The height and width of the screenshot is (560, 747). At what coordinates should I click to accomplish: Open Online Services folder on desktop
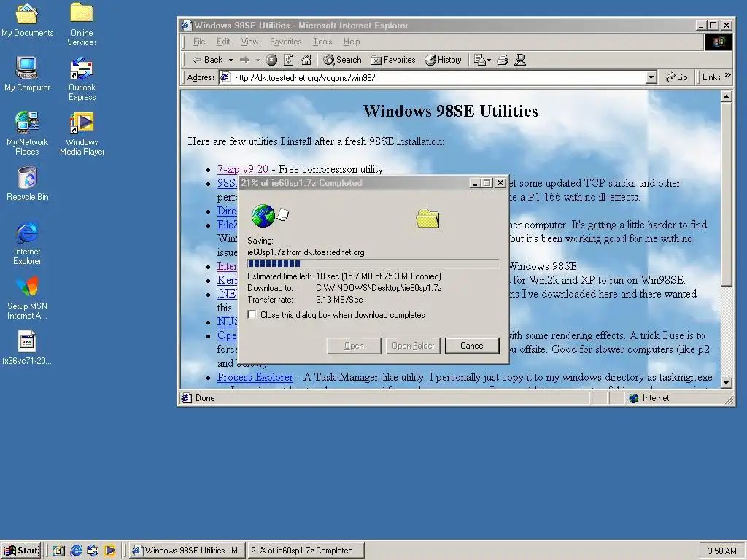point(82,24)
